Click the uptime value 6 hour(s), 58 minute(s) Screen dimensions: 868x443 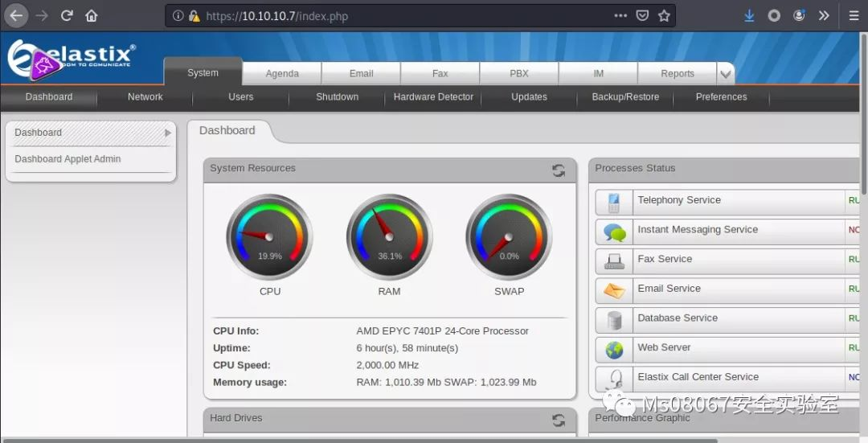coord(407,348)
